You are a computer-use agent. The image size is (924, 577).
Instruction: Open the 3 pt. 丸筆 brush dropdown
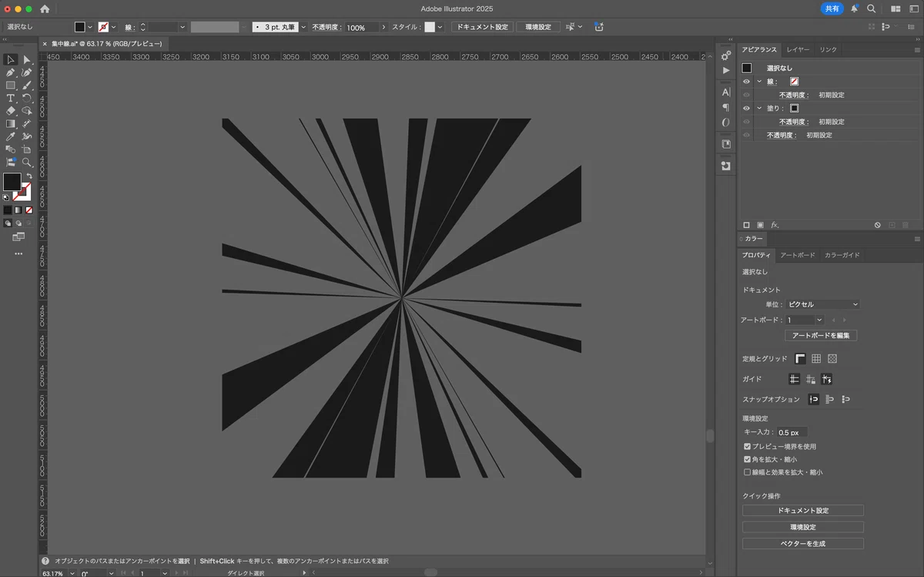click(x=303, y=27)
